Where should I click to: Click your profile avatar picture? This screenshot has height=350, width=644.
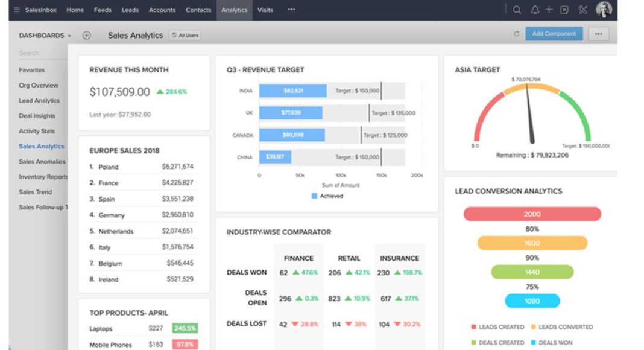[x=603, y=8]
